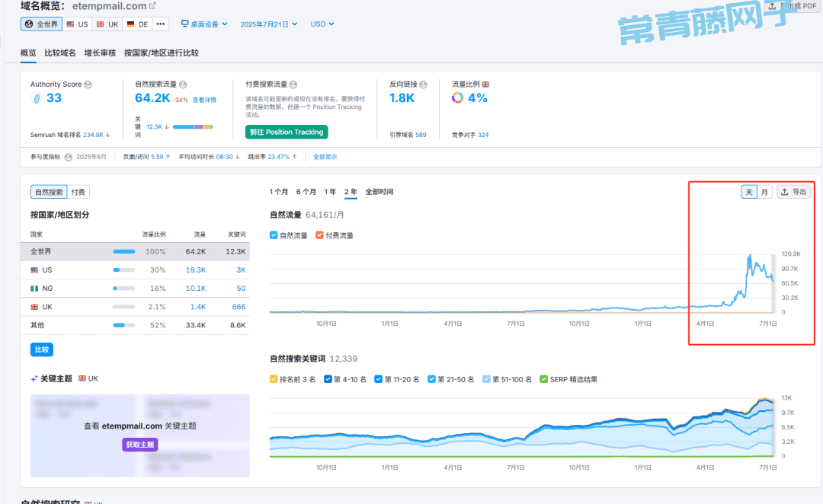This screenshot has width=823, height=504.
Task: Open the USD currency dropdown
Action: click(x=322, y=24)
